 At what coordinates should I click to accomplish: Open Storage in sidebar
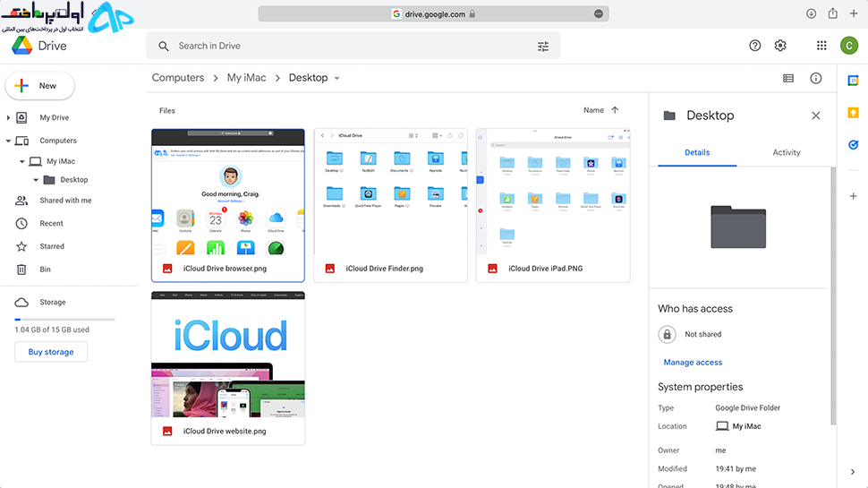(53, 302)
